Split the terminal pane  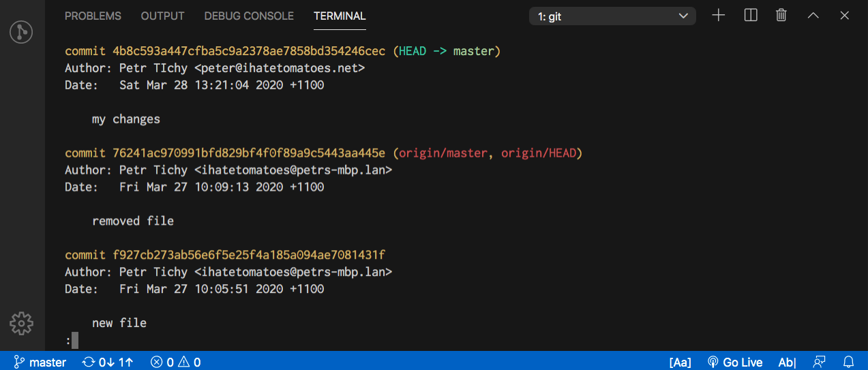click(751, 16)
